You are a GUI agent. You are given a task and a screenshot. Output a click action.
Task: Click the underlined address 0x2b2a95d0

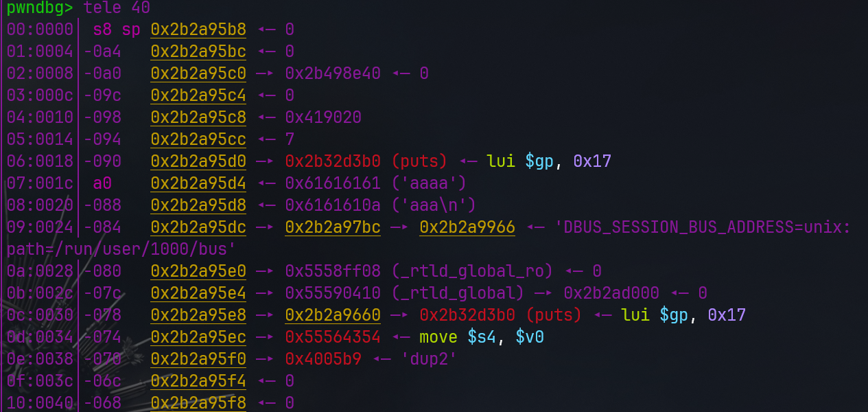(x=198, y=161)
